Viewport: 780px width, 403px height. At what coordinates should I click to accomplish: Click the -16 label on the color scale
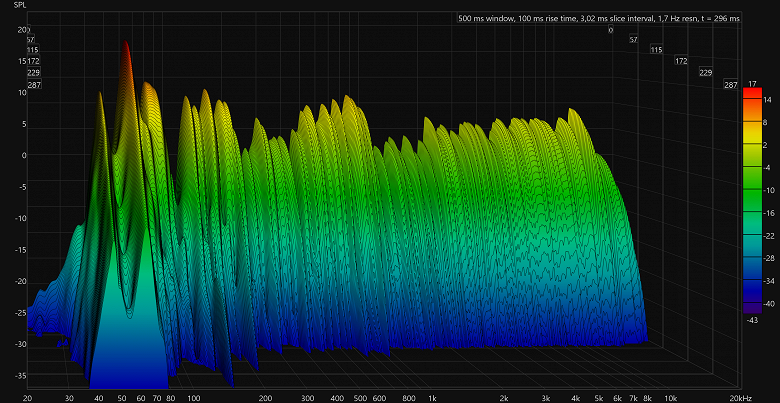(x=769, y=213)
